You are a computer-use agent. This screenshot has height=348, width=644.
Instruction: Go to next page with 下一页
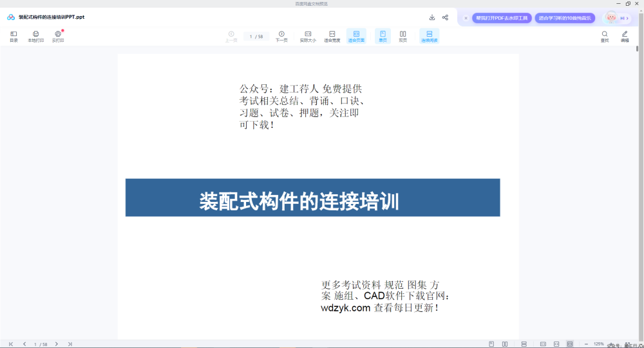point(281,37)
